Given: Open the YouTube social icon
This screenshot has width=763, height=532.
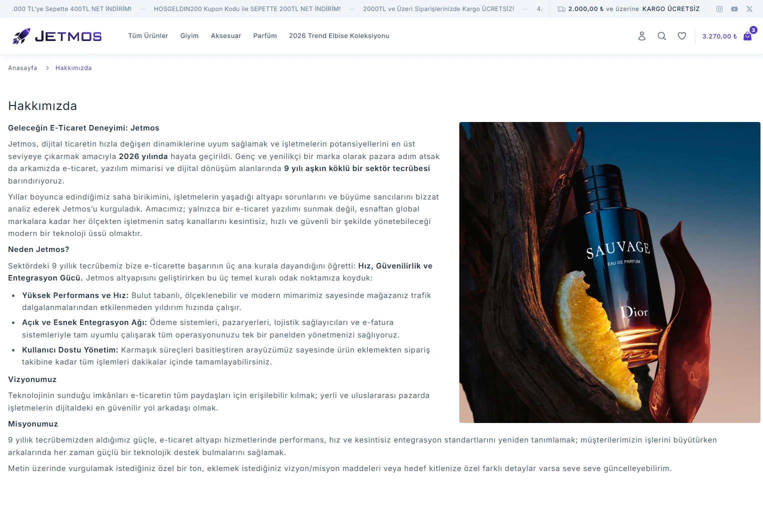Looking at the screenshot, I should [x=734, y=9].
